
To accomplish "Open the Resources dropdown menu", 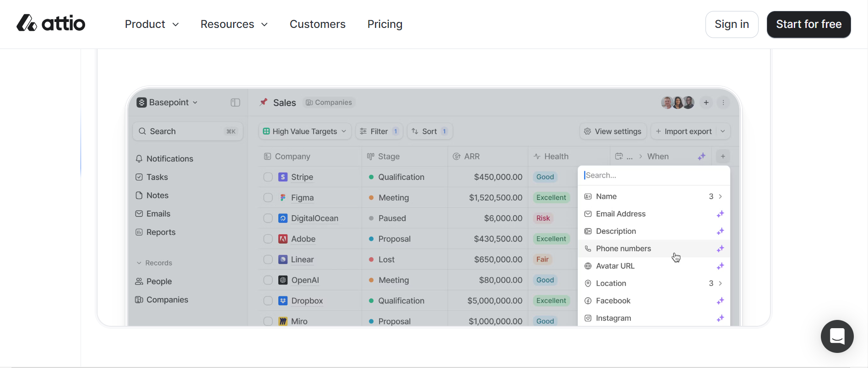I will 234,24.
